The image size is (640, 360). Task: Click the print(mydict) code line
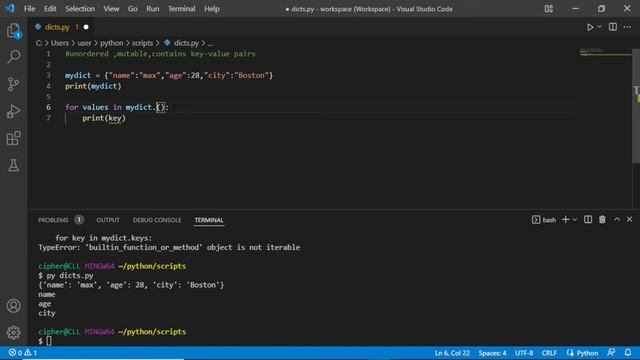pyautogui.click(x=93, y=86)
